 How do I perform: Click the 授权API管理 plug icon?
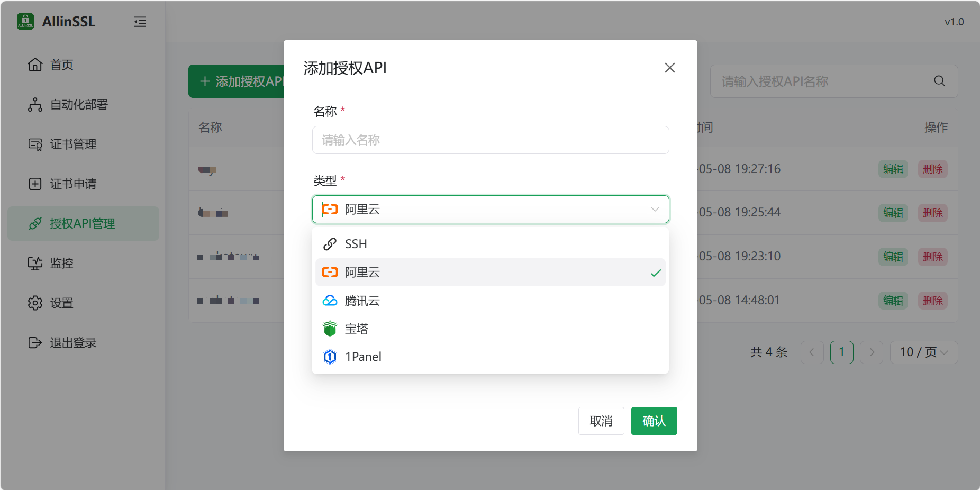[x=35, y=223]
